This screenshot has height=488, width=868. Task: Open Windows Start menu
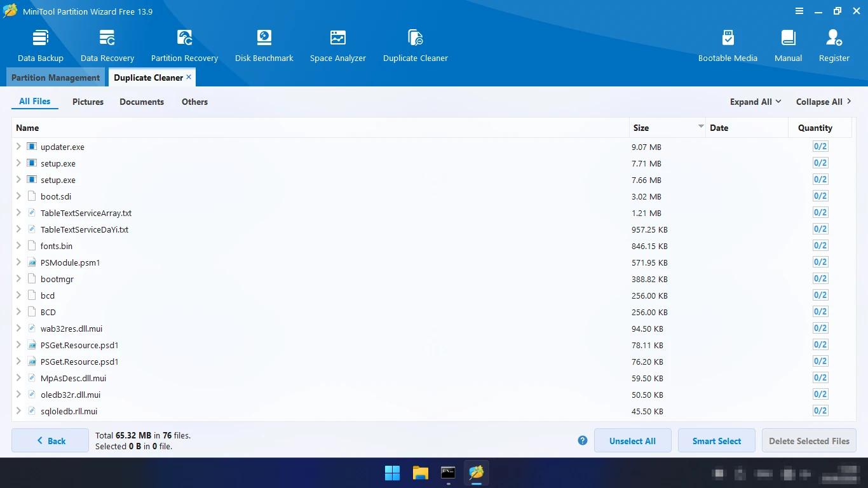393,473
